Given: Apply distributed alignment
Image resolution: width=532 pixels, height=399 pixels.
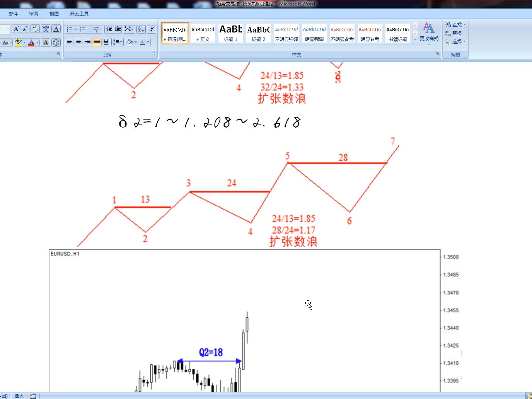Looking at the screenshot, I should click(x=106, y=42).
